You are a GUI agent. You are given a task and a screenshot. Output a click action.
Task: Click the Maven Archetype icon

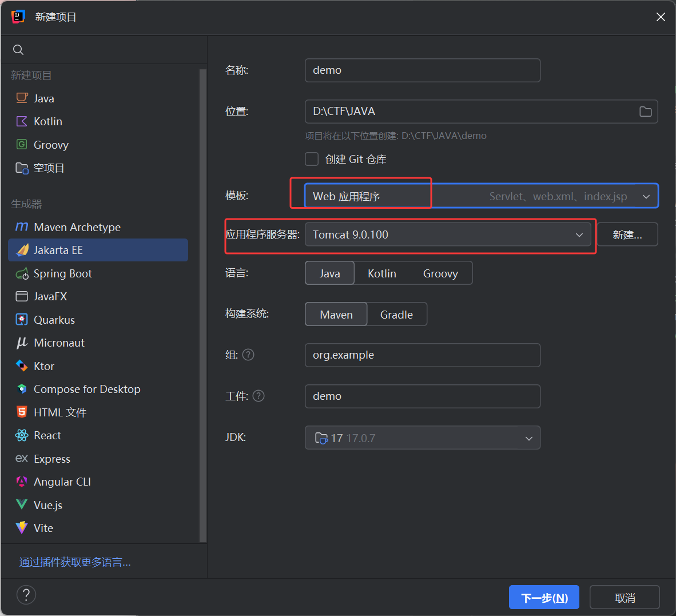point(22,226)
